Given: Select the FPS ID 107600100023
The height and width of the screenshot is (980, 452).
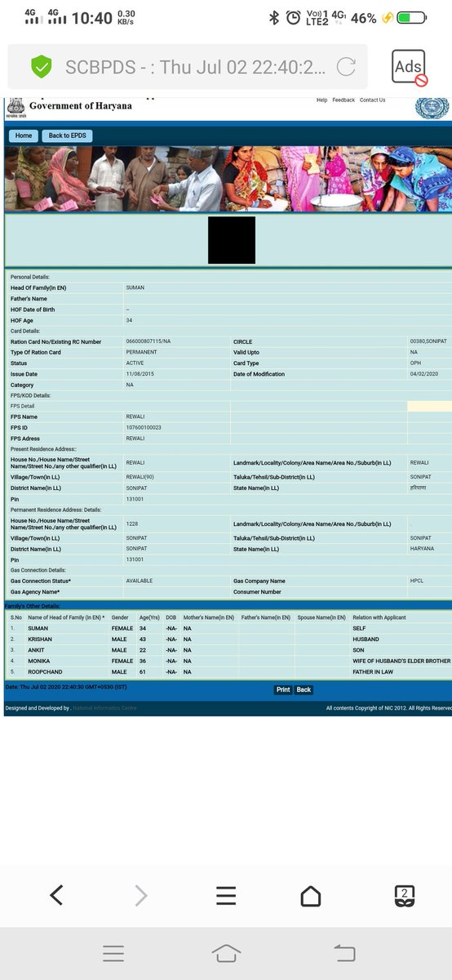Looking at the screenshot, I should click(144, 427).
